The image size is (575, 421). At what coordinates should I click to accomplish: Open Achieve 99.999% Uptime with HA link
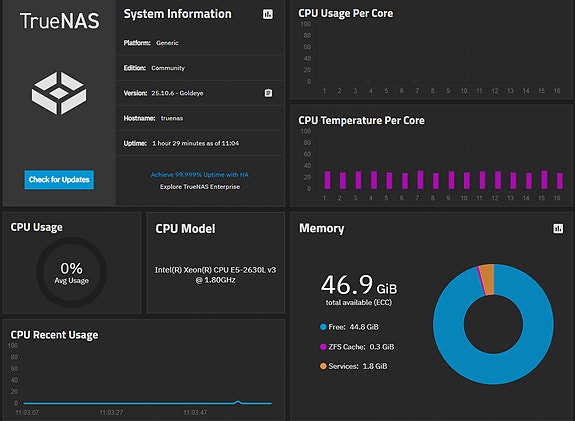tap(199, 175)
